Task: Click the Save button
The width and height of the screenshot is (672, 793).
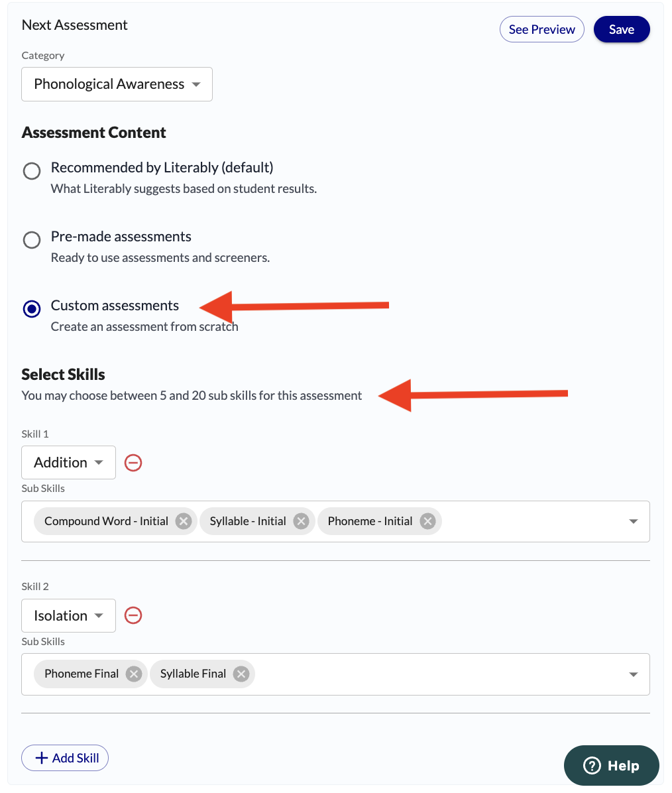Action: point(622,29)
